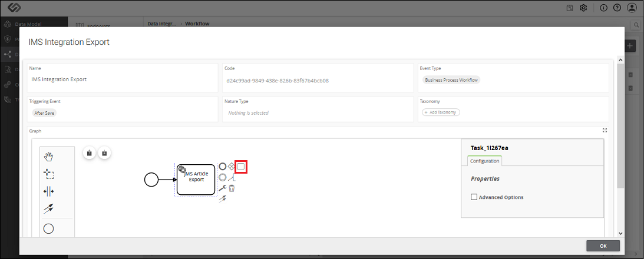Image resolution: width=644 pixels, height=259 pixels.
Task: Click the translation icon in sidebar
Action: click(7, 99)
